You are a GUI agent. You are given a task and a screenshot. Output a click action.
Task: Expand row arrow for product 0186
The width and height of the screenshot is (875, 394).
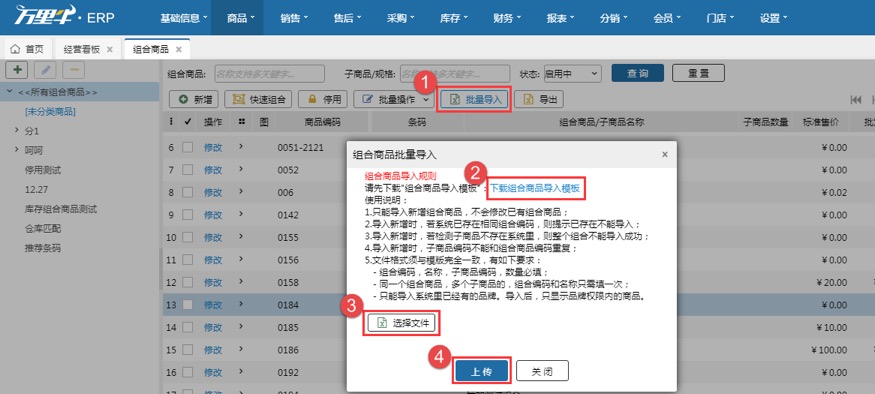coord(241,349)
